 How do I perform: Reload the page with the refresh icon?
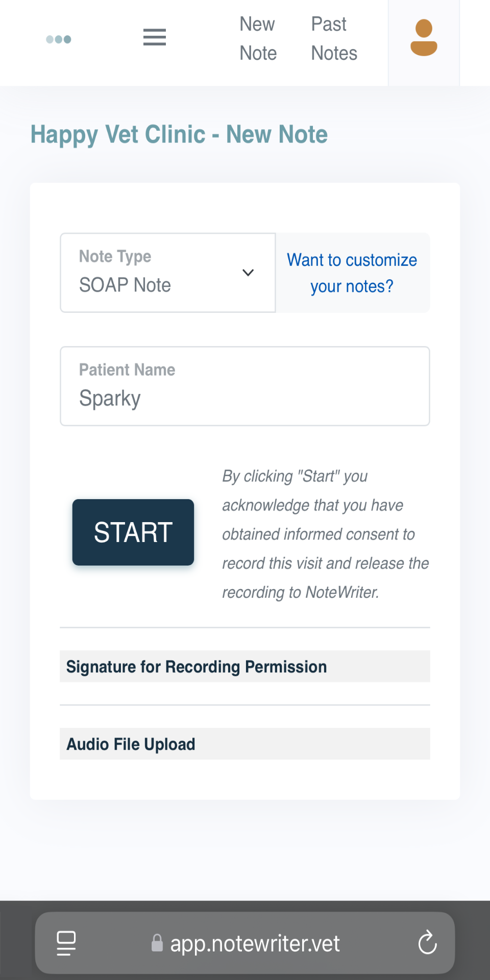click(x=427, y=942)
